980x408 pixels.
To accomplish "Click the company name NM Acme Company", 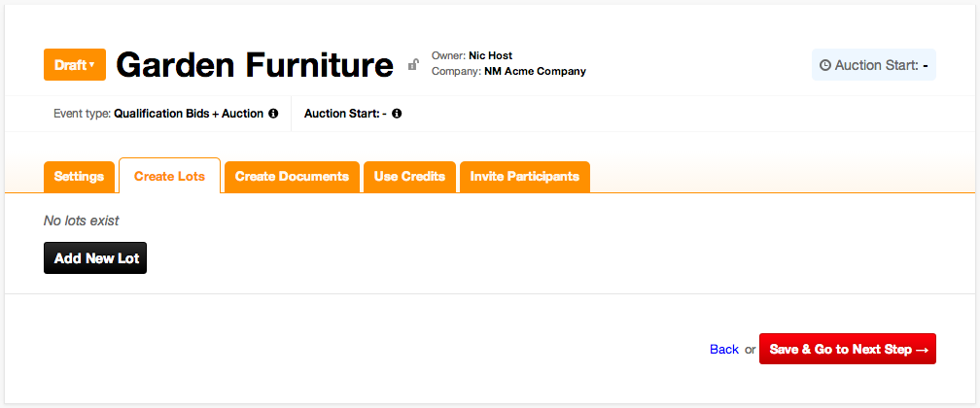I will click(535, 71).
